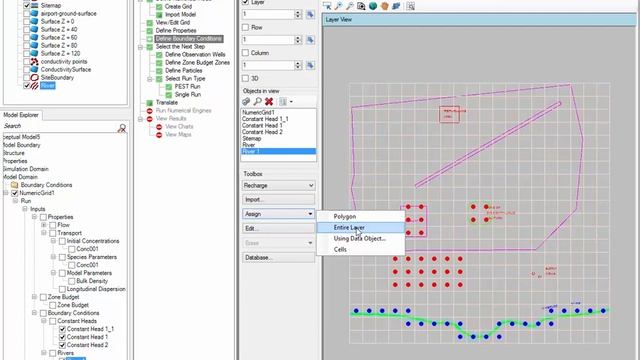Expand the Flow properties node

[44, 225]
